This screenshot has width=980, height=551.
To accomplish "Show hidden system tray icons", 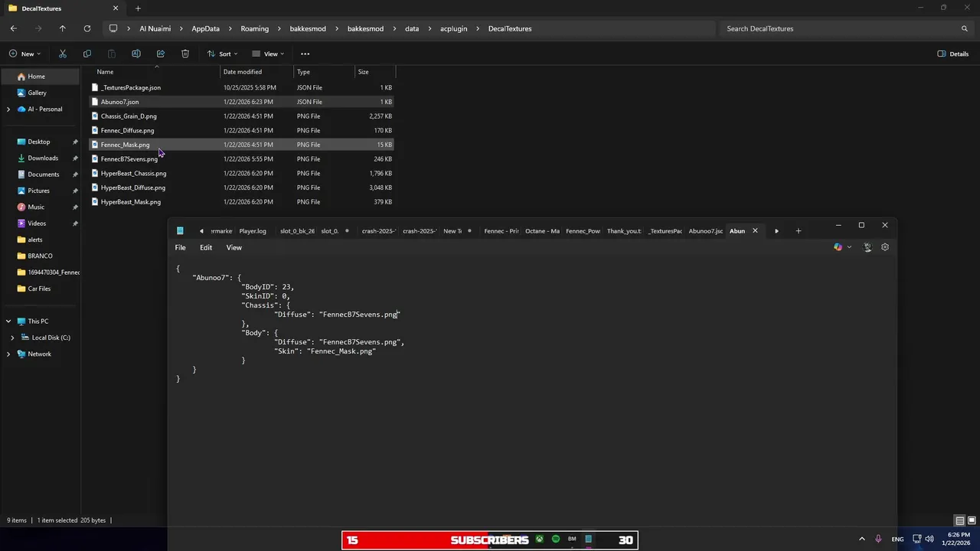I will point(862,540).
